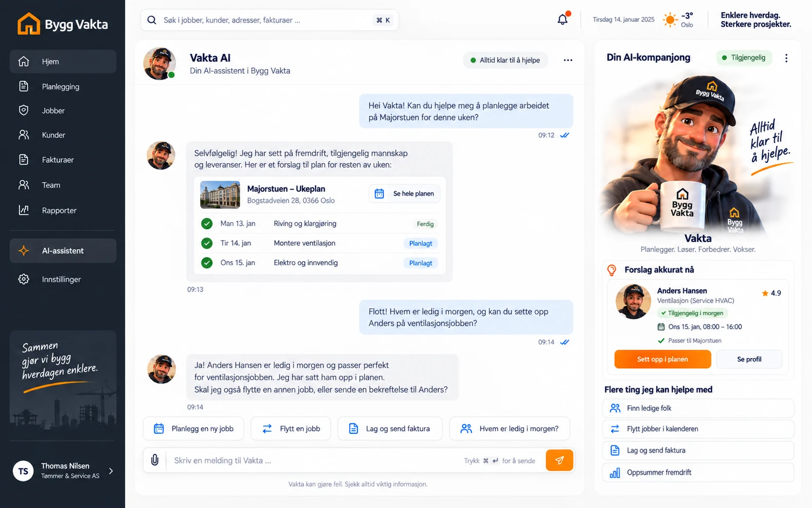The width and height of the screenshot is (812, 508).
Task: Click Vakta AI avatar in chat header
Action: [160, 63]
